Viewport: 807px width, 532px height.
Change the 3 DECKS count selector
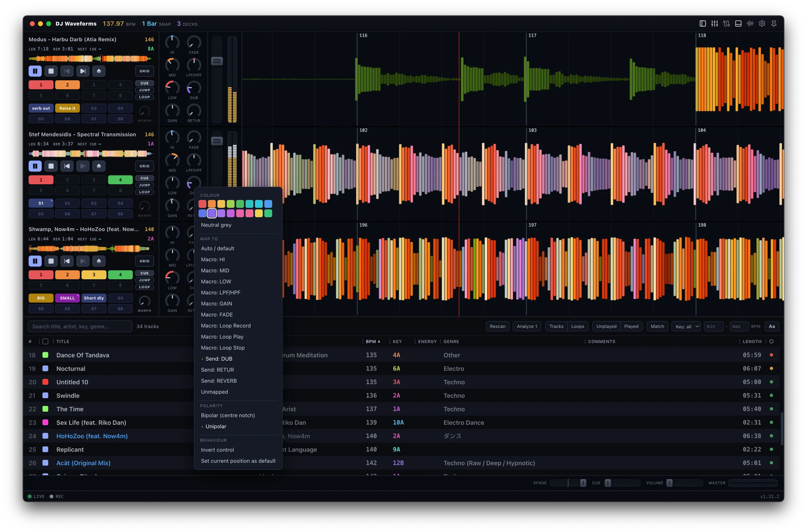(187, 24)
